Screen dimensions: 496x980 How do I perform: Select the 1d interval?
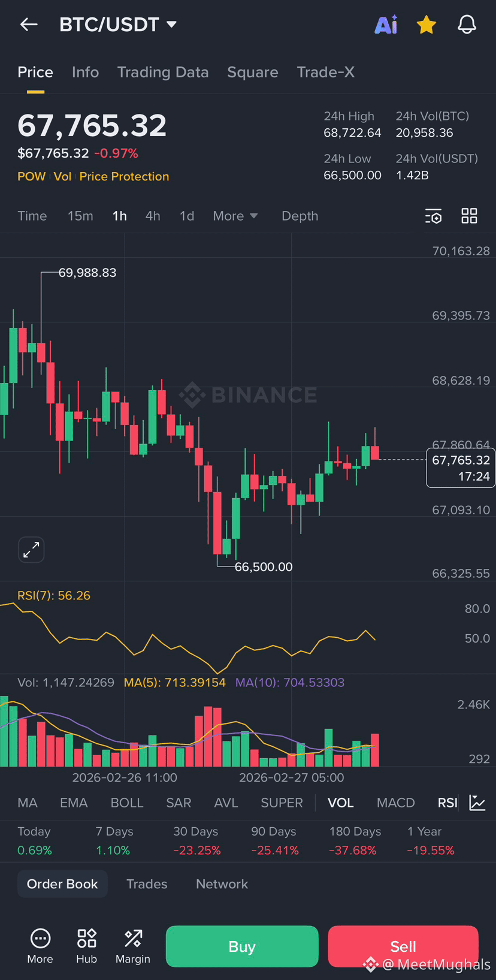pyautogui.click(x=187, y=216)
